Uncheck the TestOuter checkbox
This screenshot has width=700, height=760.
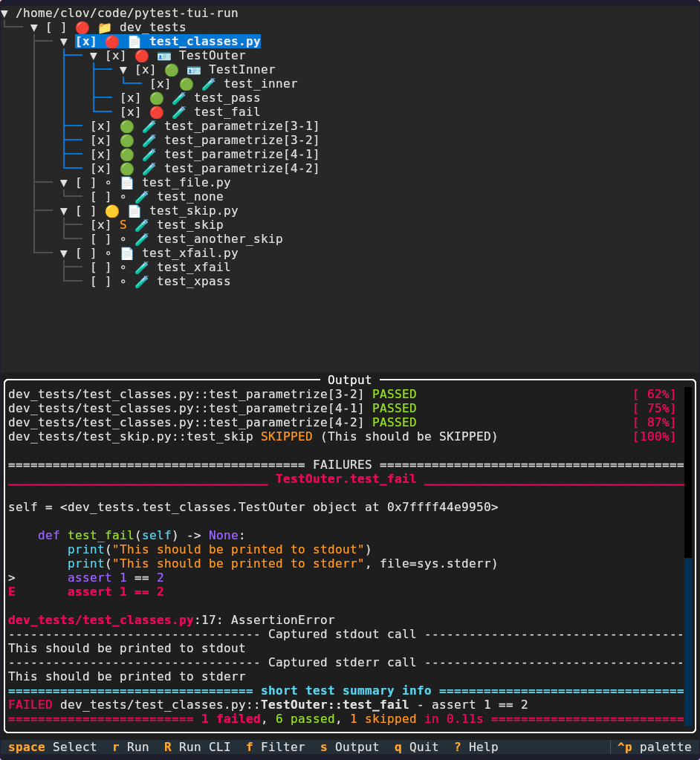pyautogui.click(x=115, y=56)
